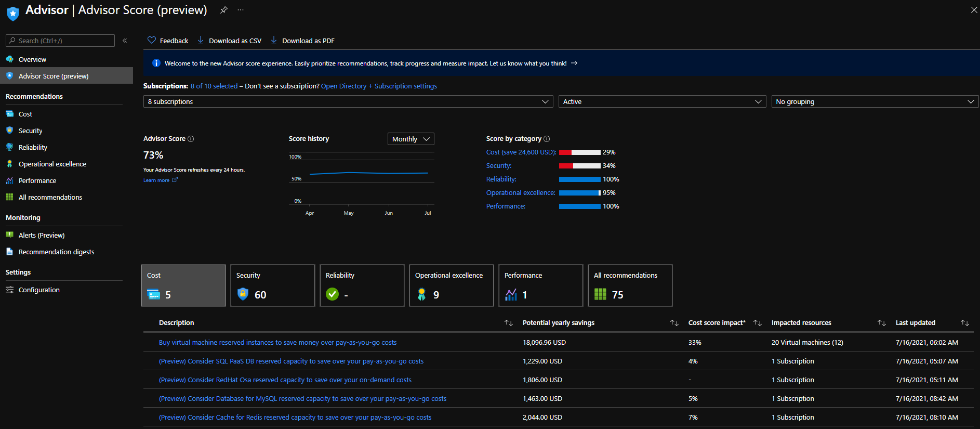Screen dimensions: 980x429
Task: Select the Operational excellence tile
Action: point(452,285)
